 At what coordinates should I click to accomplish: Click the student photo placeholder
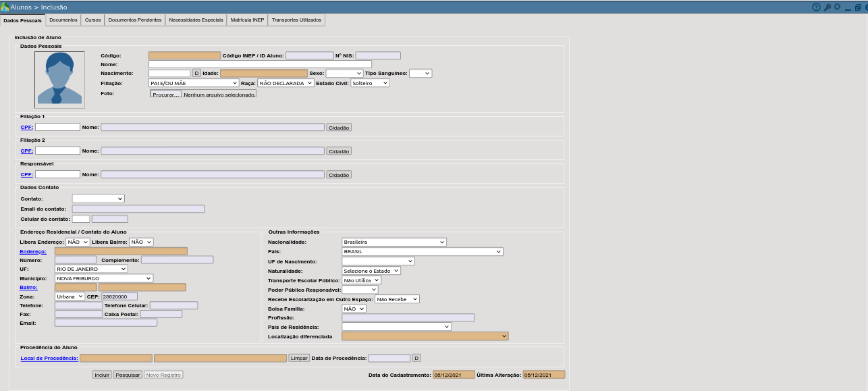pyautogui.click(x=59, y=80)
